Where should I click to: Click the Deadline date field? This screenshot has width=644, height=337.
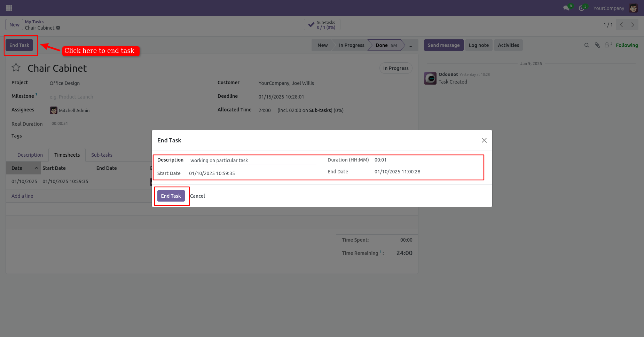pyautogui.click(x=281, y=97)
